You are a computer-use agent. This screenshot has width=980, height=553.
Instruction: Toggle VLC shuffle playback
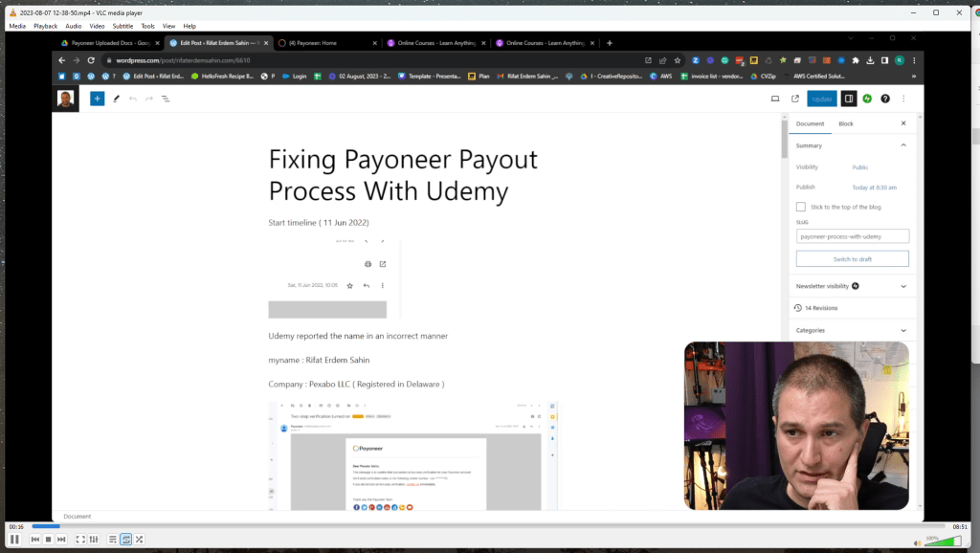point(140,540)
